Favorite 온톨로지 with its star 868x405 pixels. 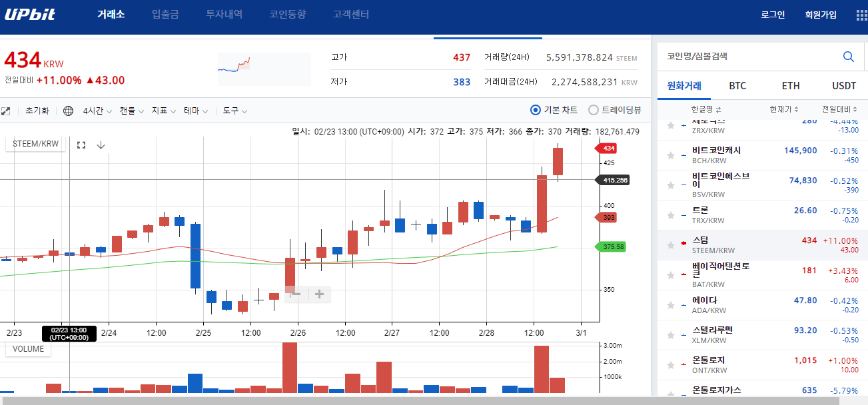point(671,365)
